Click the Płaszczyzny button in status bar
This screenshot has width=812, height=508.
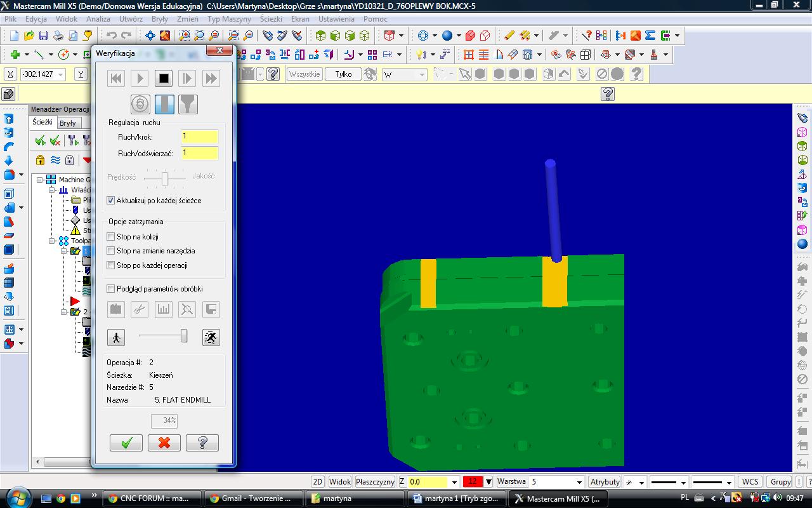[x=375, y=482]
